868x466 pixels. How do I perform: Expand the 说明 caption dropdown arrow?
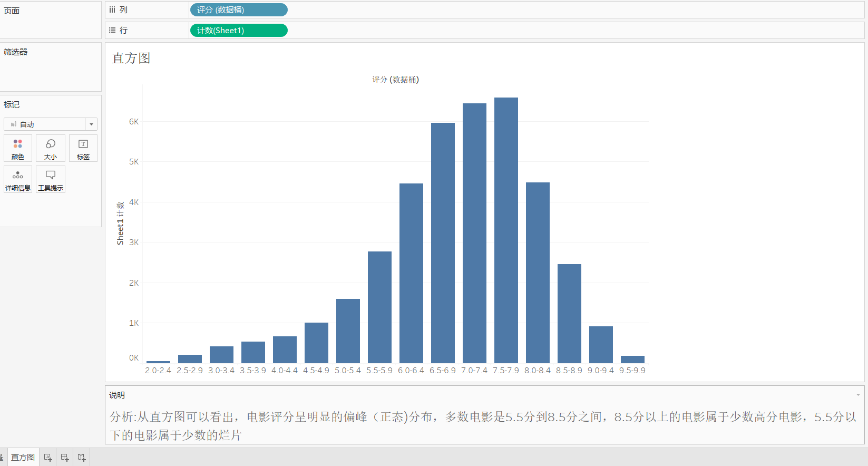pos(858,395)
